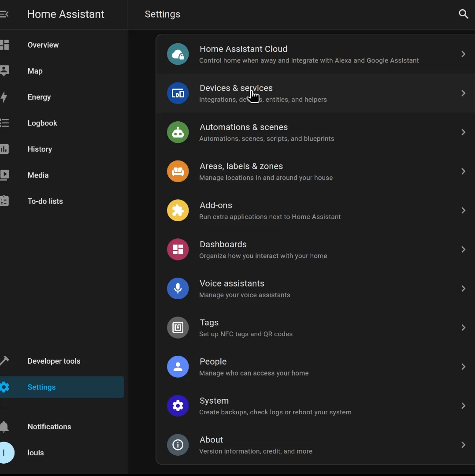Expand Tags chevron
The height and width of the screenshot is (476, 475).
pos(463,327)
